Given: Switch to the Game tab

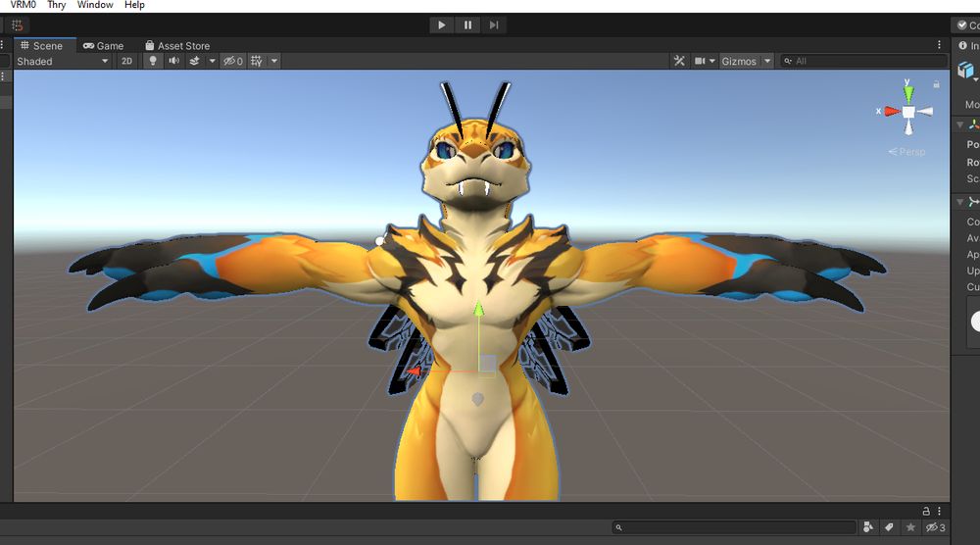Looking at the screenshot, I should point(104,46).
